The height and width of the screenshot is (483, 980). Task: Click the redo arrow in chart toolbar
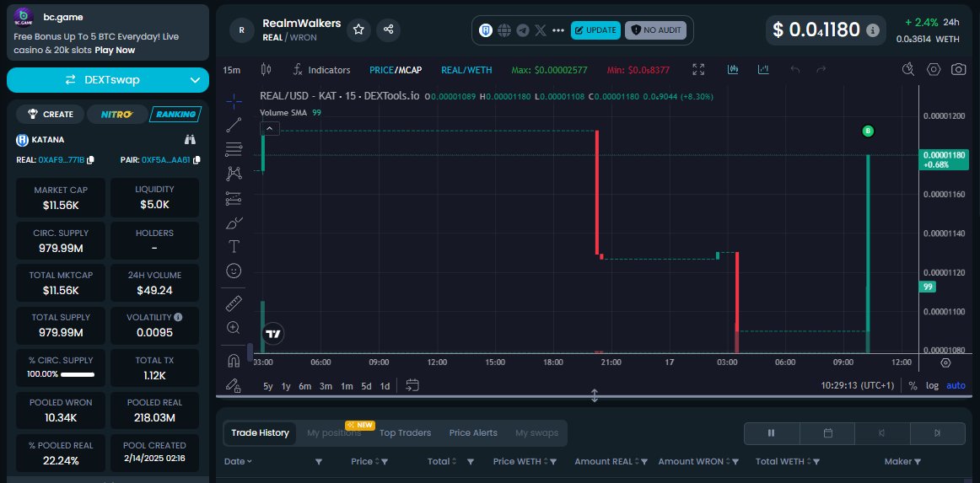tap(821, 69)
